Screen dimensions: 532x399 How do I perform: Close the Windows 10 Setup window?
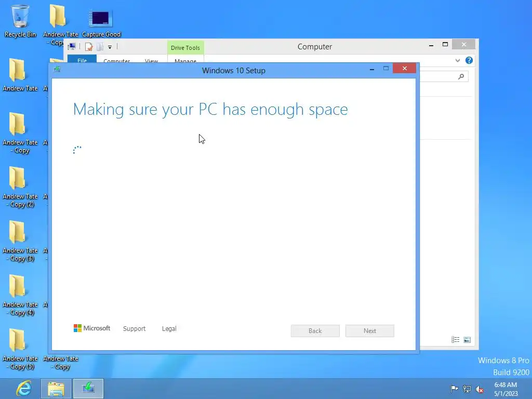click(x=404, y=68)
